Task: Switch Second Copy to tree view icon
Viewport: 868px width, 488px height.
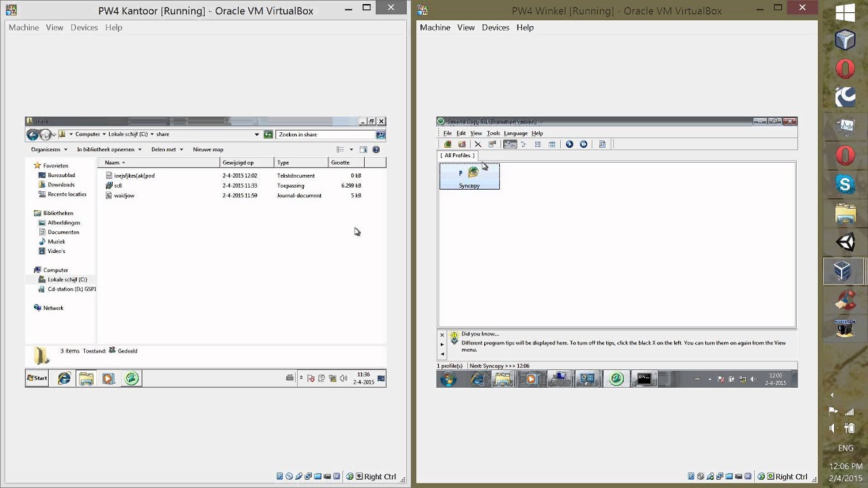Action: [x=524, y=144]
